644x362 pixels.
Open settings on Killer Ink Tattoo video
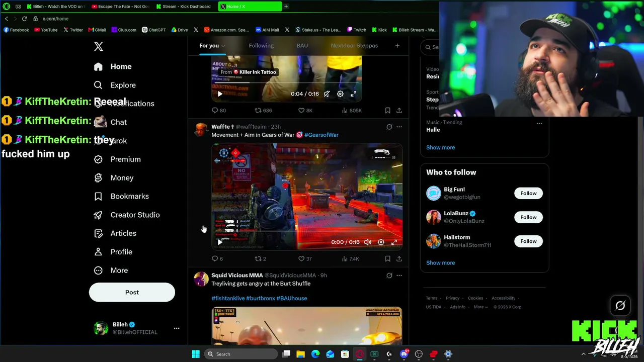[340, 94]
